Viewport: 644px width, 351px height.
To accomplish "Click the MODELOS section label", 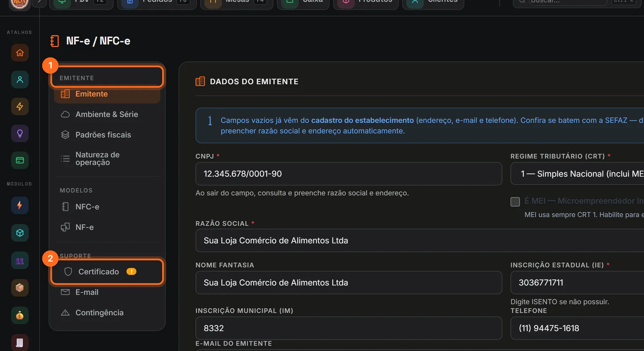I will (x=76, y=190).
